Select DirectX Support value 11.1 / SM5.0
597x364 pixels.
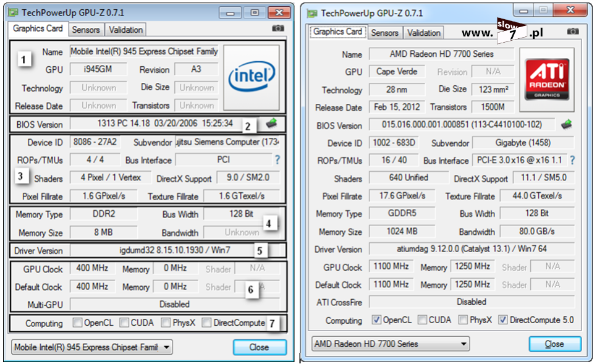(x=543, y=177)
